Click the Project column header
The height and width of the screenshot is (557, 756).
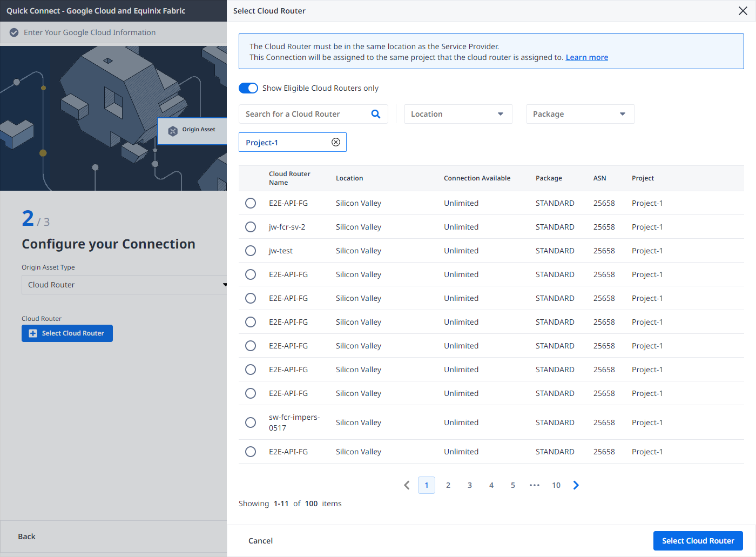pos(643,178)
